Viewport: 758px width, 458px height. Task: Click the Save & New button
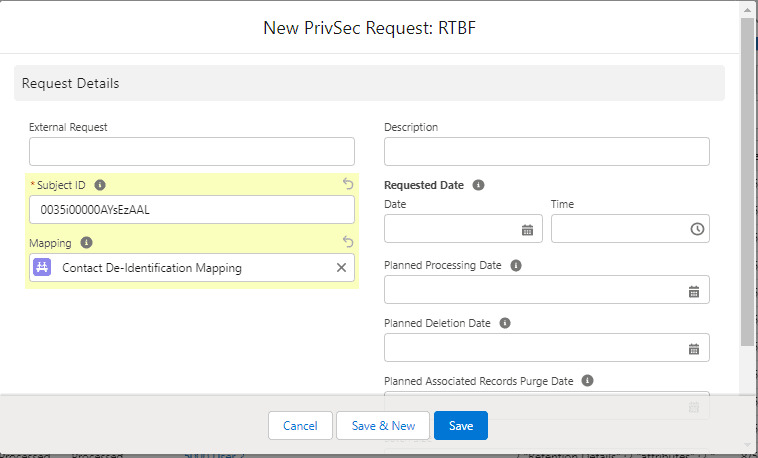point(382,425)
